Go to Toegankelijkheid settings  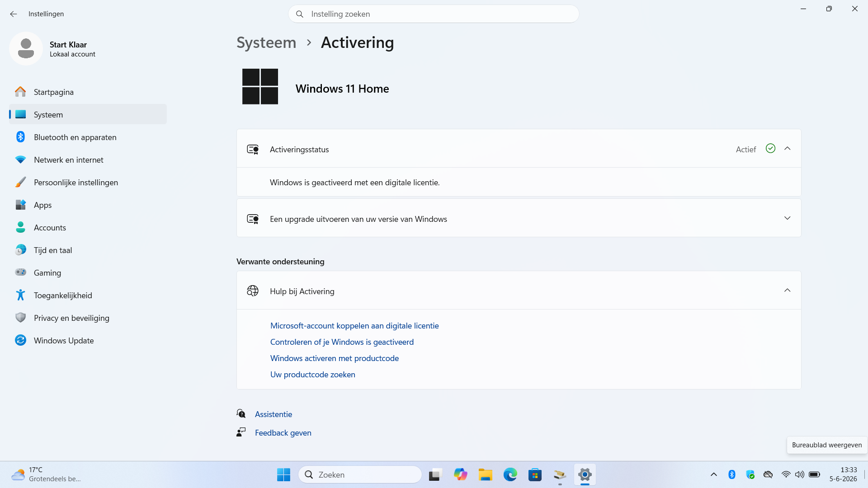[88, 295]
